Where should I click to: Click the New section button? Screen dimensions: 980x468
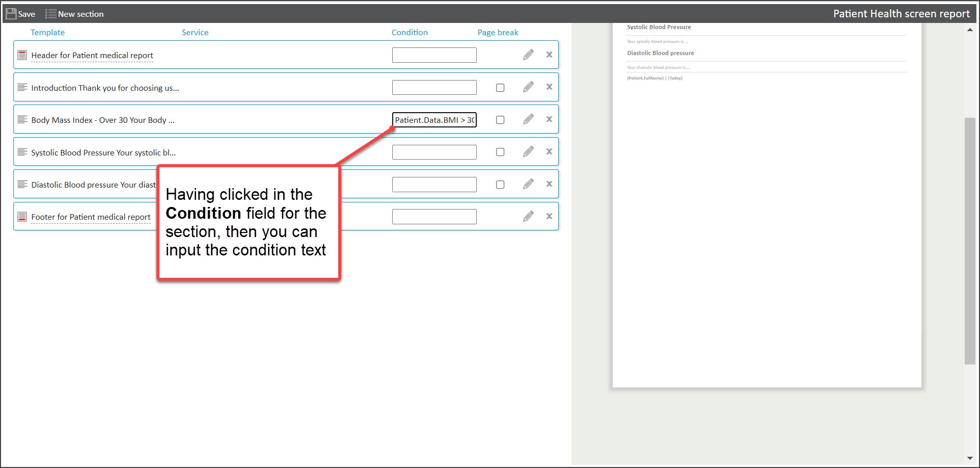pyautogui.click(x=74, y=14)
